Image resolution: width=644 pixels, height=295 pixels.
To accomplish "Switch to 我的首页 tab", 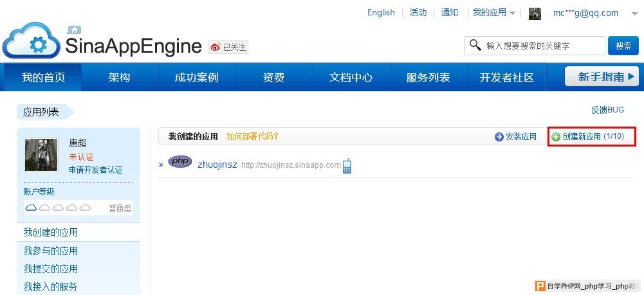I will click(x=43, y=77).
